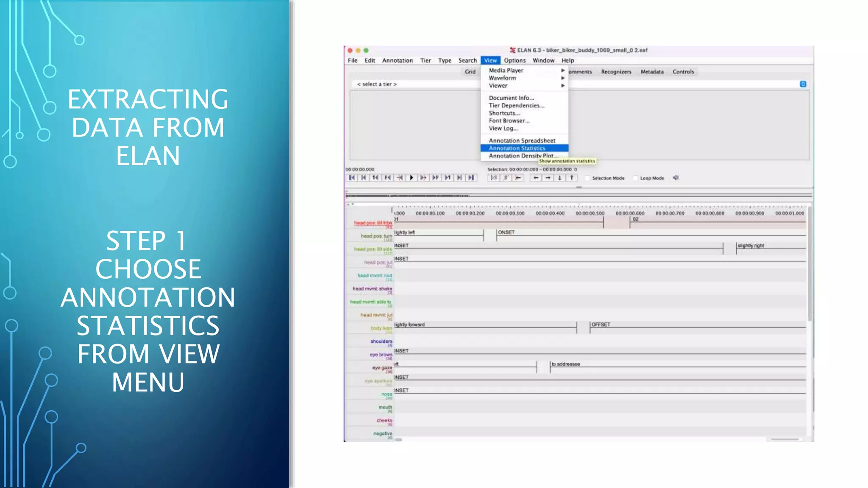Click the timeline vertical scrollbar

pos(810,263)
